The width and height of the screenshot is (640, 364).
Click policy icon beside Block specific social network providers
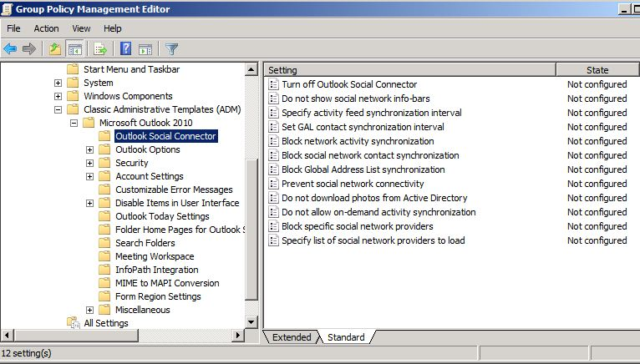(x=273, y=226)
